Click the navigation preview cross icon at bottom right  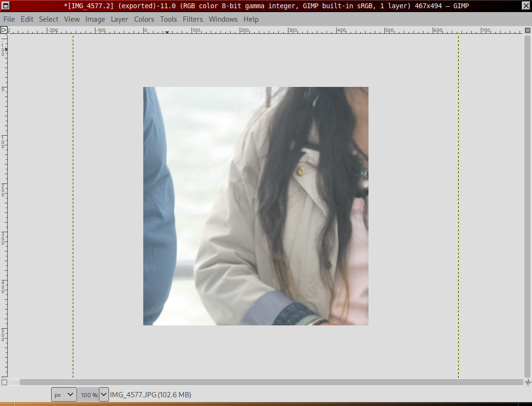tap(528, 382)
